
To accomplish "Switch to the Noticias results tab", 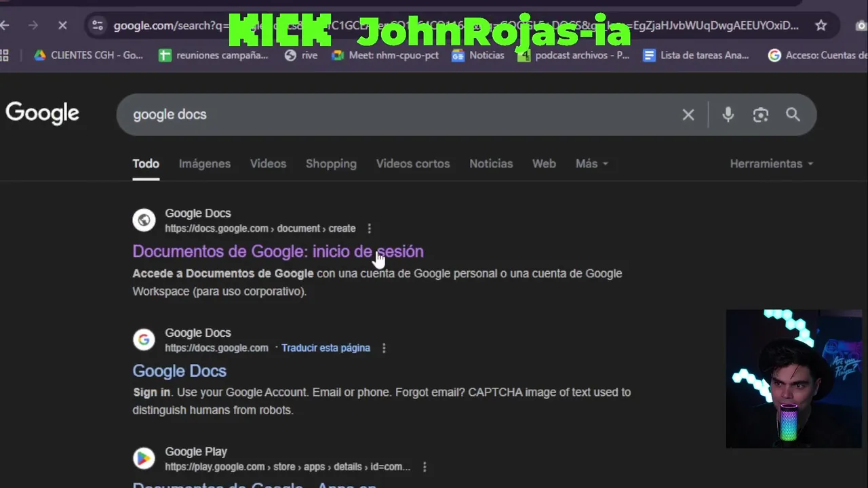I will click(491, 164).
